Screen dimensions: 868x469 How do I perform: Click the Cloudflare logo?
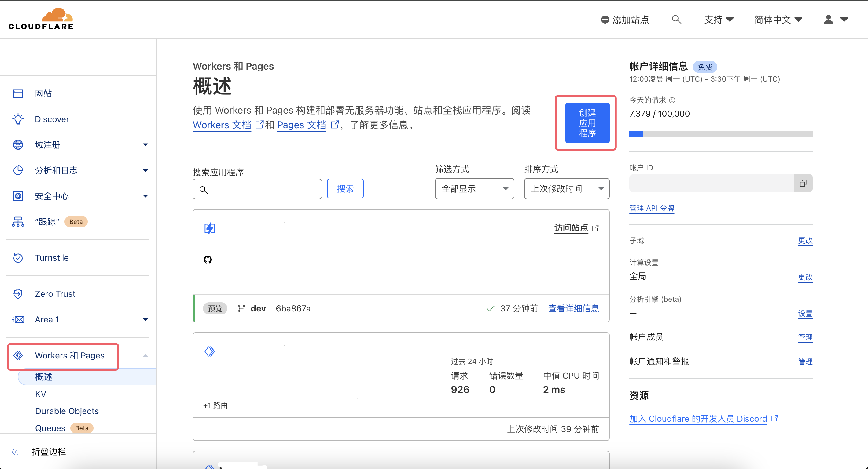[41, 19]
